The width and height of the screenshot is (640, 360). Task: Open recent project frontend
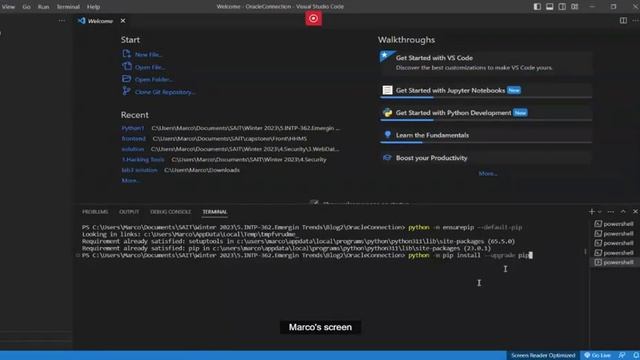(x=133, y=139)
